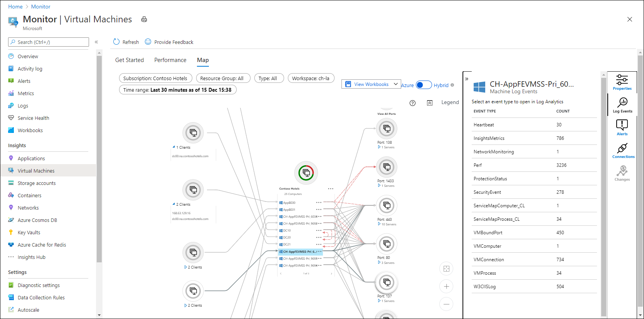Collapse the right details panel chevron
This screenshot has width=644, height=319.
pos(467,79)
